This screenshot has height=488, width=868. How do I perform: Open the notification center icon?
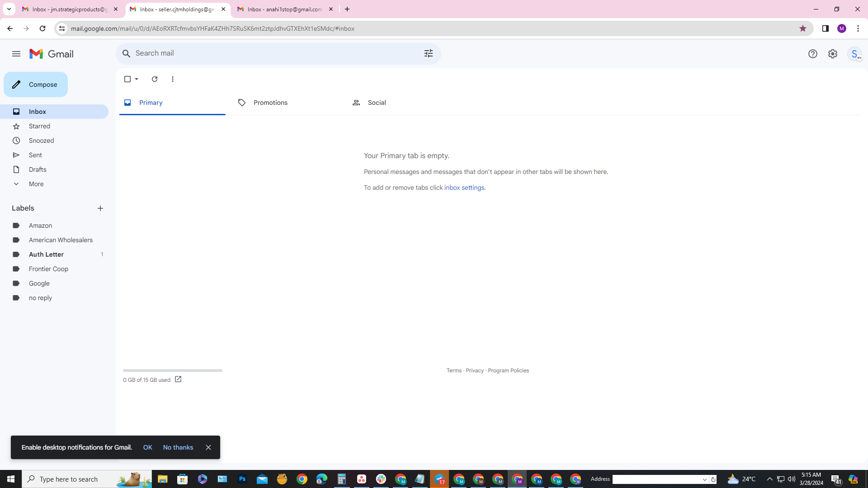coord(836,479)
